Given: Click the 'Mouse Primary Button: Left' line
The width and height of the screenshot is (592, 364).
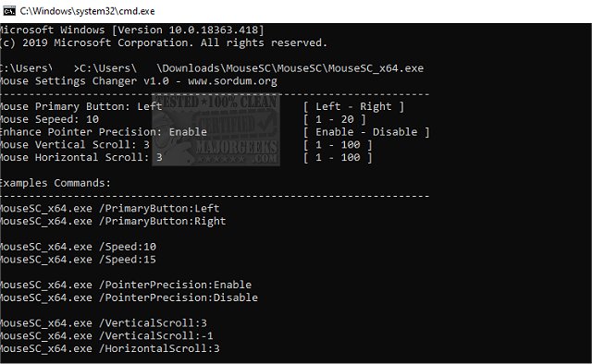Looking at the screenshot, I should [x=80, y=106].
